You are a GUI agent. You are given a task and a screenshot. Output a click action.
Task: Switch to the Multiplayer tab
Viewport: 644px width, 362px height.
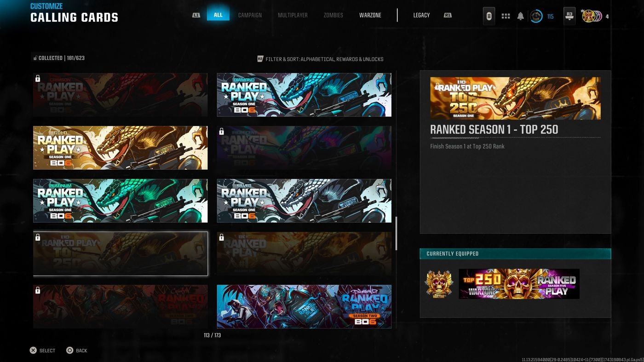coord(293,15)
